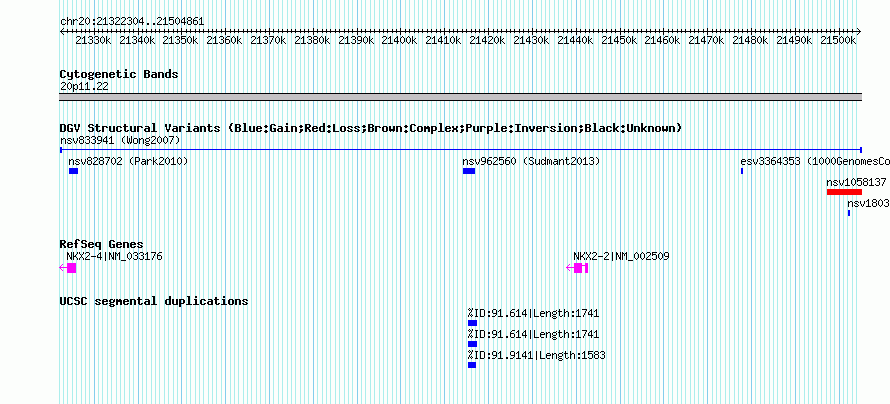Select the blue nsv962560 gain block
The height and width of the screenshot is (404, 890).
point(469,171)
